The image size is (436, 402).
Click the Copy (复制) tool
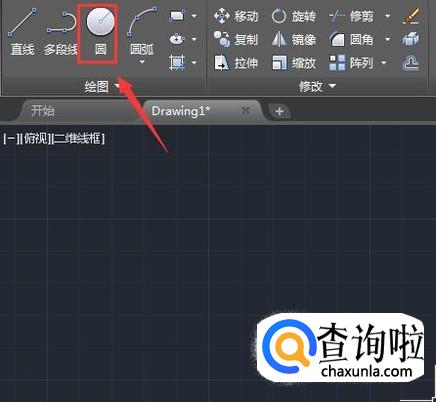pyautogui.click(x=236, y=40)
